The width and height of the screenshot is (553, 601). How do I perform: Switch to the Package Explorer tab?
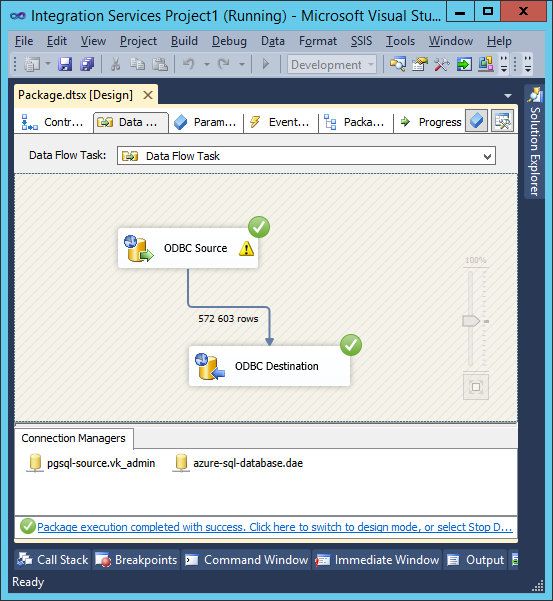pyautogui.click(x=355, y=122)
